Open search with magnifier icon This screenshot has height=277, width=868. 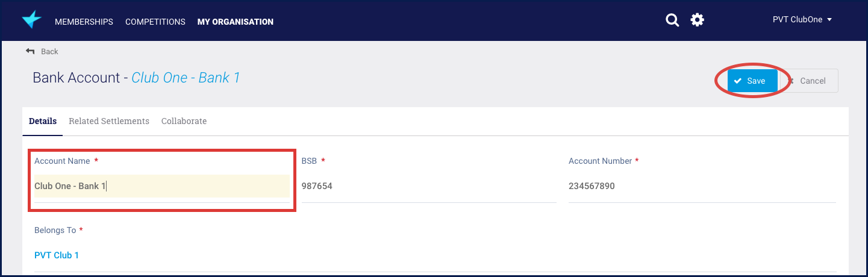[672, 20]
